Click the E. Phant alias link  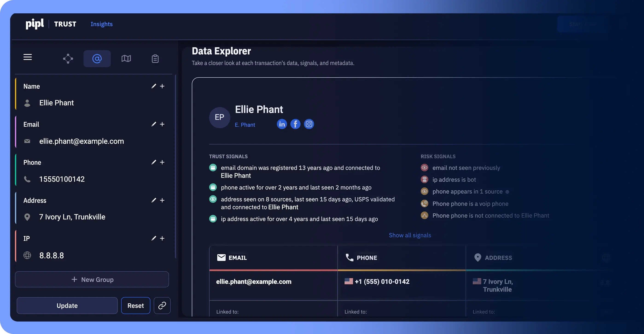point(245,125)
